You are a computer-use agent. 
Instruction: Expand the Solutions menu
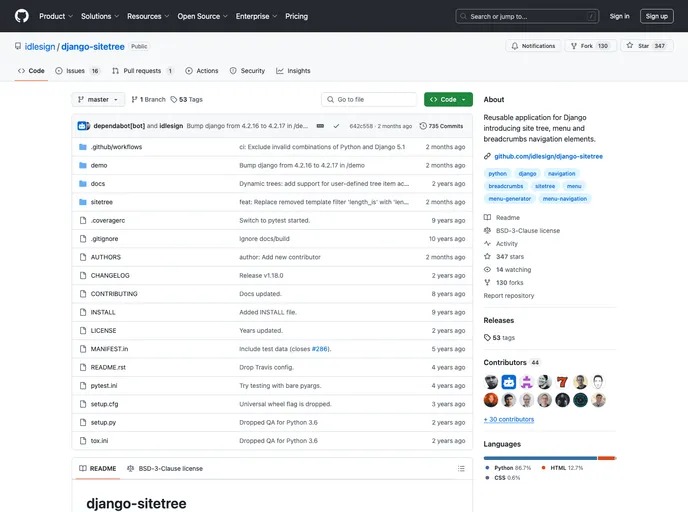point(100,16)
